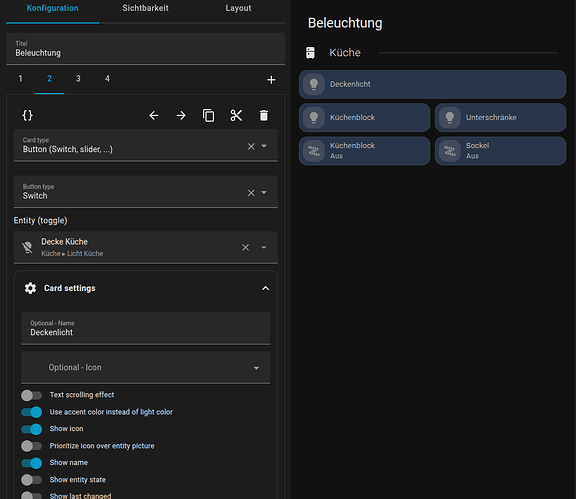Click the light-off icon beside Decke Küche
This screenshot has width=576, height=499.
pos(27,248)
